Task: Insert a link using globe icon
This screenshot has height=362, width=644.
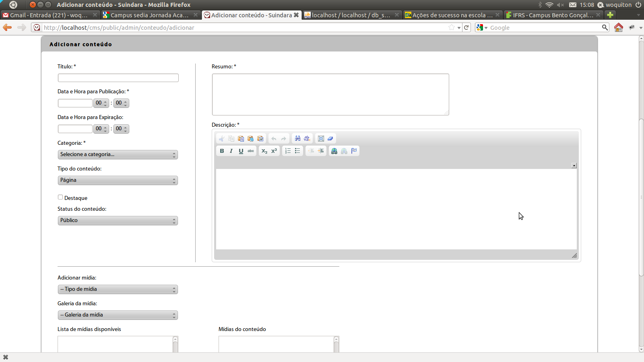Action: pos(334,151)
